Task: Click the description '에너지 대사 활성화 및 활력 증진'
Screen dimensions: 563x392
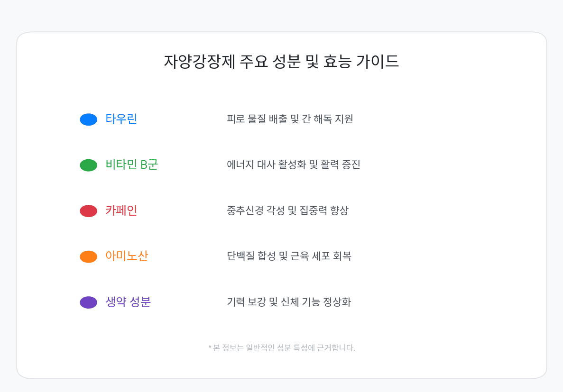Action: click(294, 164)
